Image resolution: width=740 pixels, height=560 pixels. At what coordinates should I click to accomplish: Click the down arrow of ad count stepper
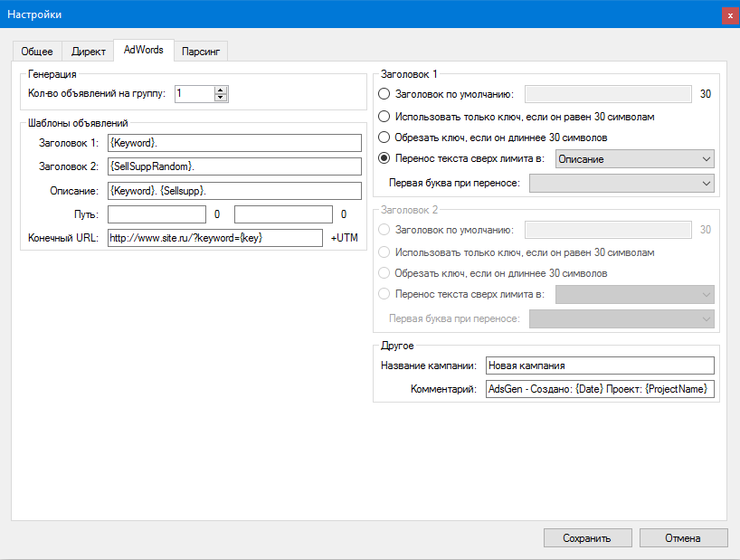(220, 97)
